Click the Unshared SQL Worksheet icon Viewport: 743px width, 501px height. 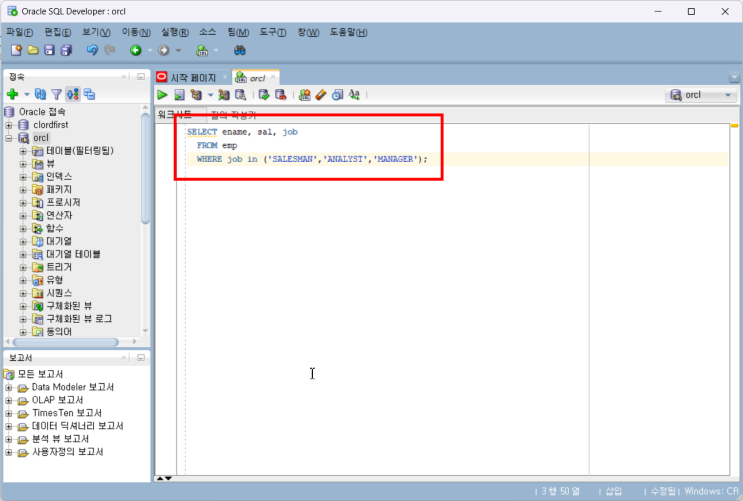tap(305, 95)
